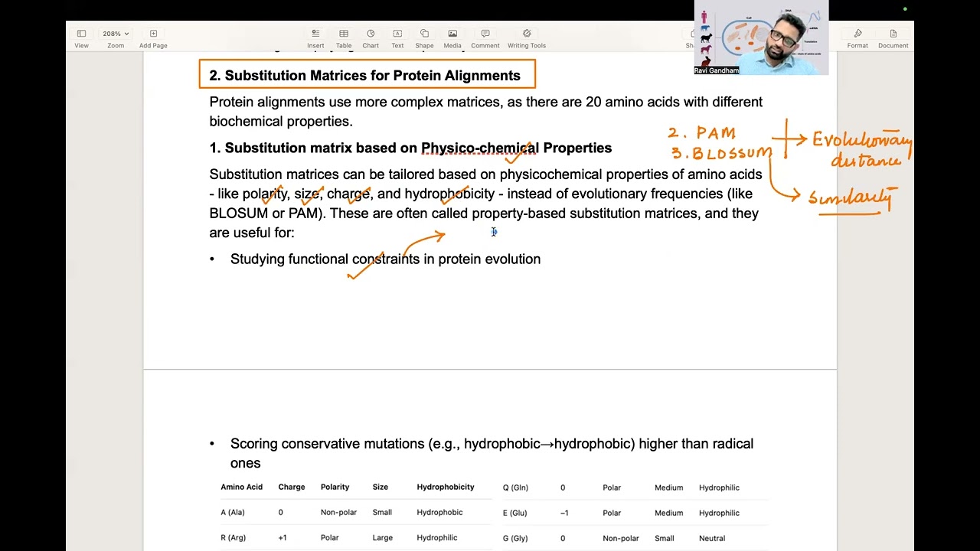Add a Text box from toolbar
The width and height of the screenshot is (980, 551).
pos(397,38)
